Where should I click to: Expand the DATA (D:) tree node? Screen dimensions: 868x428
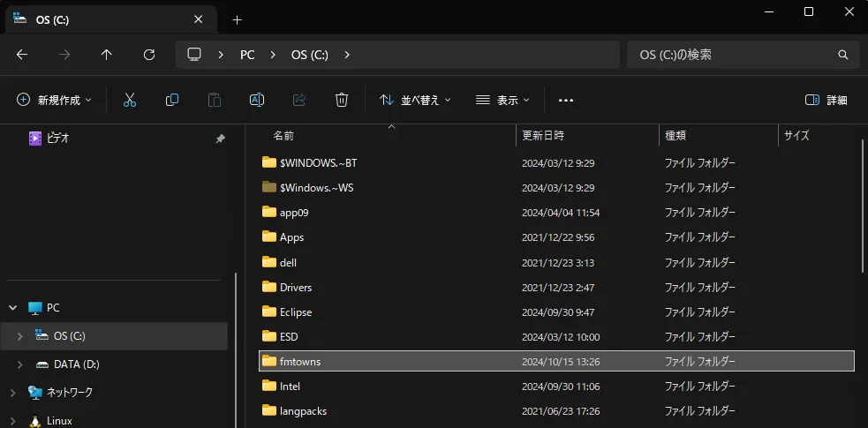(x=20, y=364)
